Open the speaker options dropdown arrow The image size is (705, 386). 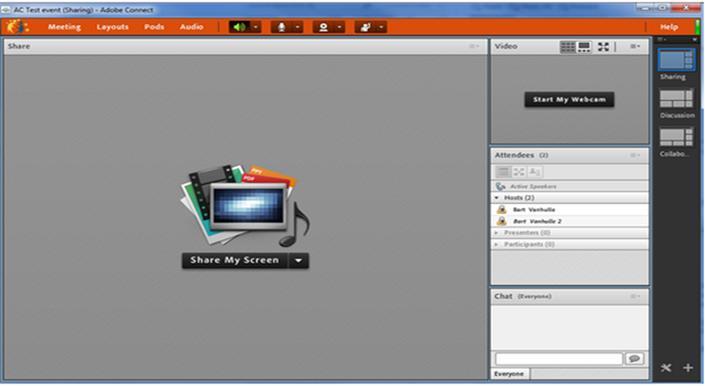[x=255, y=27]
